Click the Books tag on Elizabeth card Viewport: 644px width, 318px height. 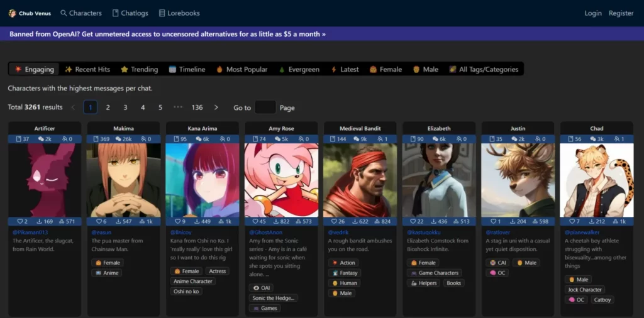[x=454, y=283]
